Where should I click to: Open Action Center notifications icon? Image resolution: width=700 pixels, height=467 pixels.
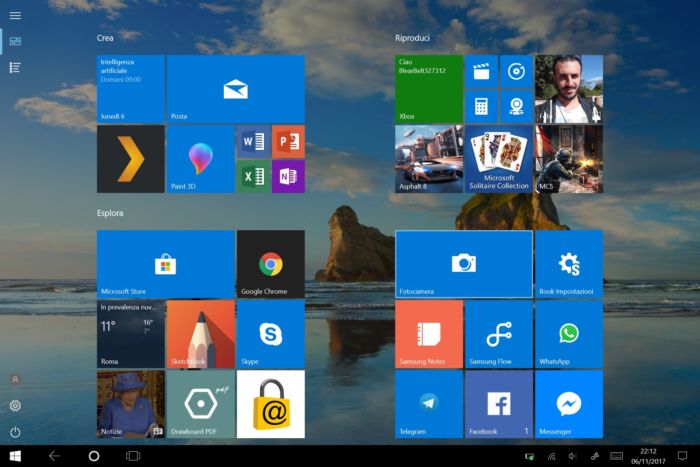coord(682,456)
